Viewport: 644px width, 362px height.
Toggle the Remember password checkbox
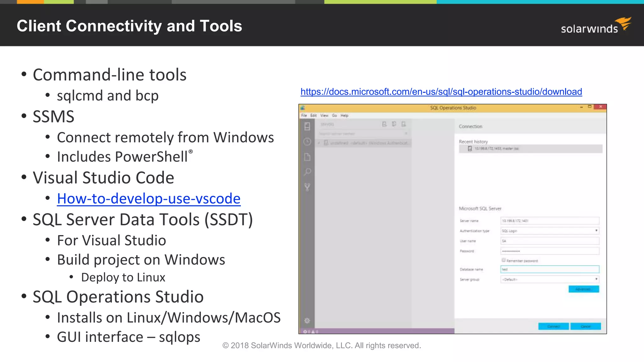503,260
